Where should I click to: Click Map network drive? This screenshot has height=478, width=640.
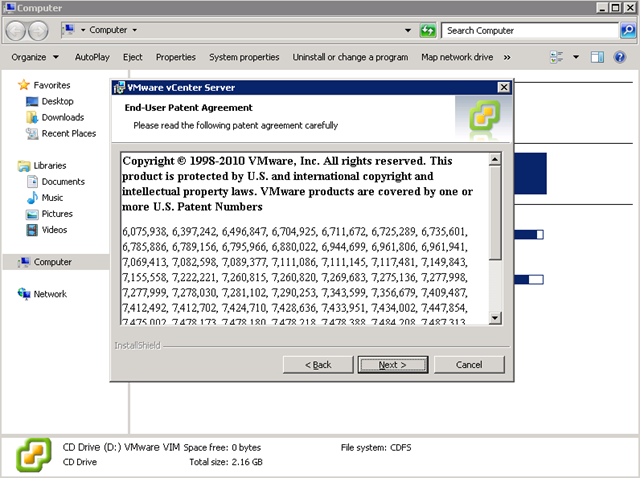point(457,57)
